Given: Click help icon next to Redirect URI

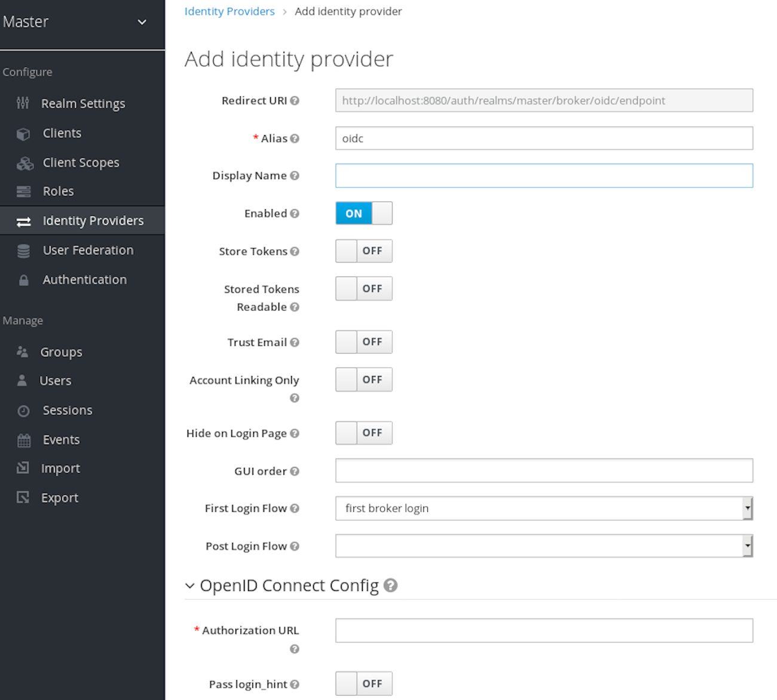Looking at the screenshot, I should [x=295, y=100].
